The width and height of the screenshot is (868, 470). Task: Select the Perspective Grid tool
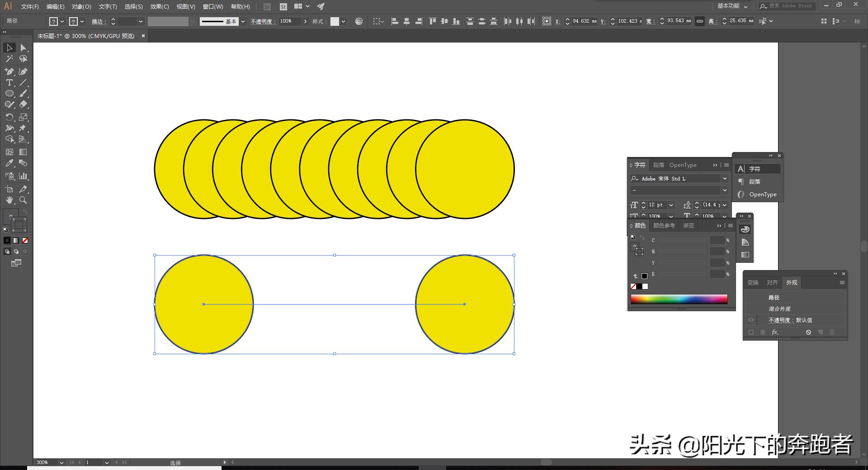[23, 139]
